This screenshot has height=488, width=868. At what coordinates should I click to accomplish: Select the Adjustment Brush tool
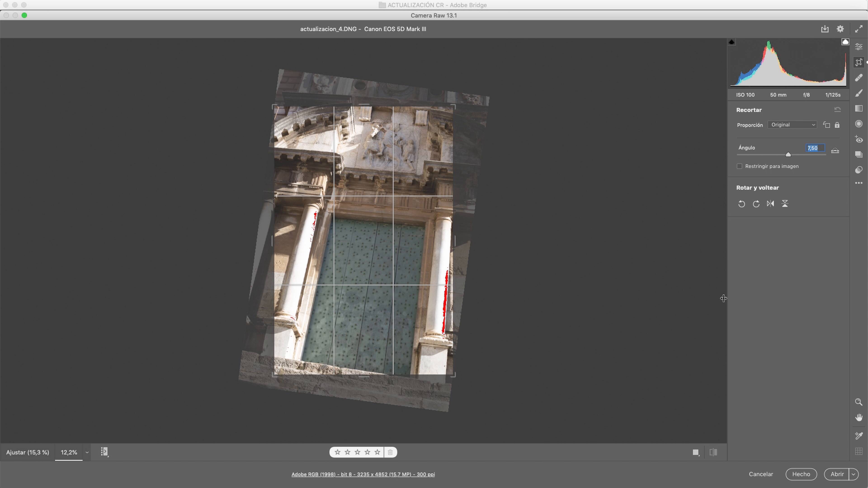click(x=859, y=93)
